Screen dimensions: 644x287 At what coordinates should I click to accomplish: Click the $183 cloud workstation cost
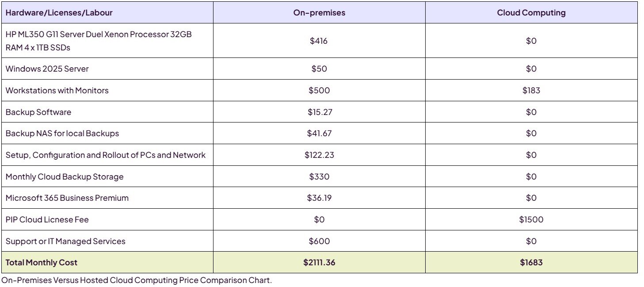531,91
